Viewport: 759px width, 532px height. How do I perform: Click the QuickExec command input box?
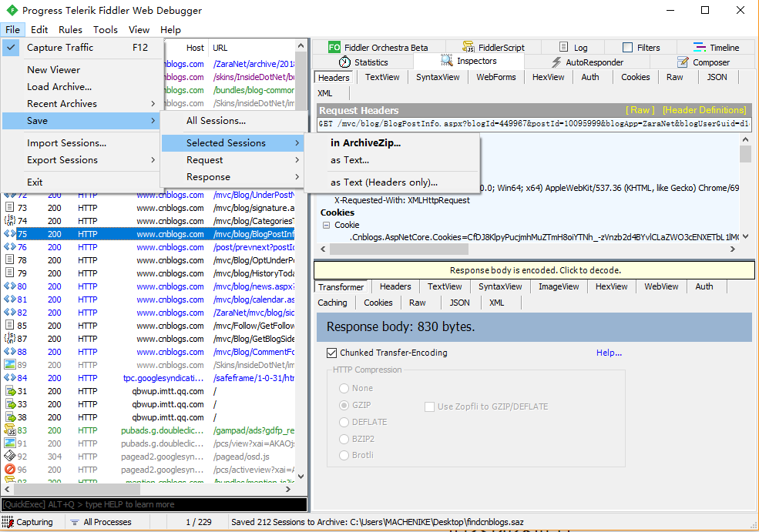[154, 504]
